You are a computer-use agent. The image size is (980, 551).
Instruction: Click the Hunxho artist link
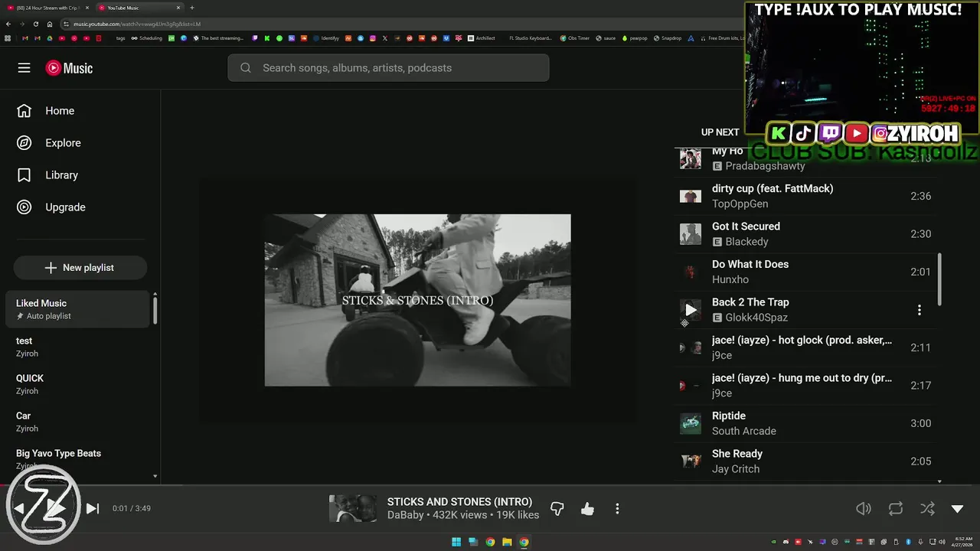pos(730,279)
